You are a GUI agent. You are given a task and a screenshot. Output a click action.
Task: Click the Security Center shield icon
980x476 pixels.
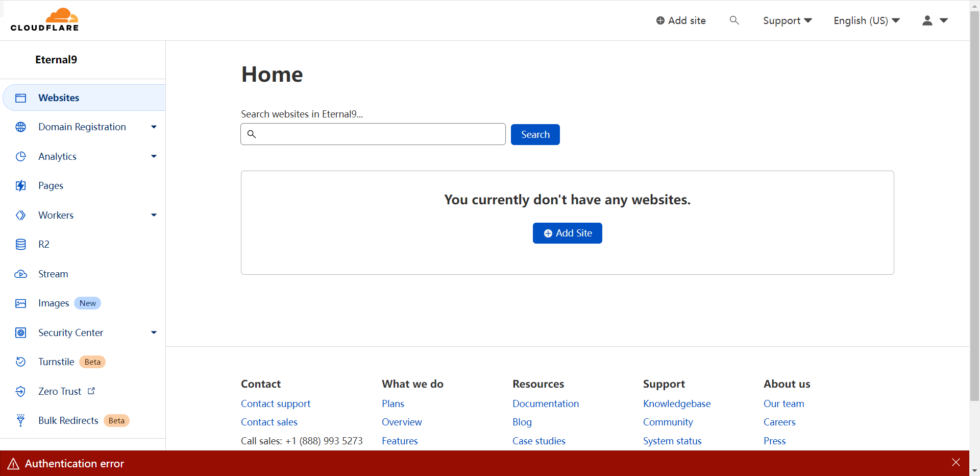(x=20, y=333)
